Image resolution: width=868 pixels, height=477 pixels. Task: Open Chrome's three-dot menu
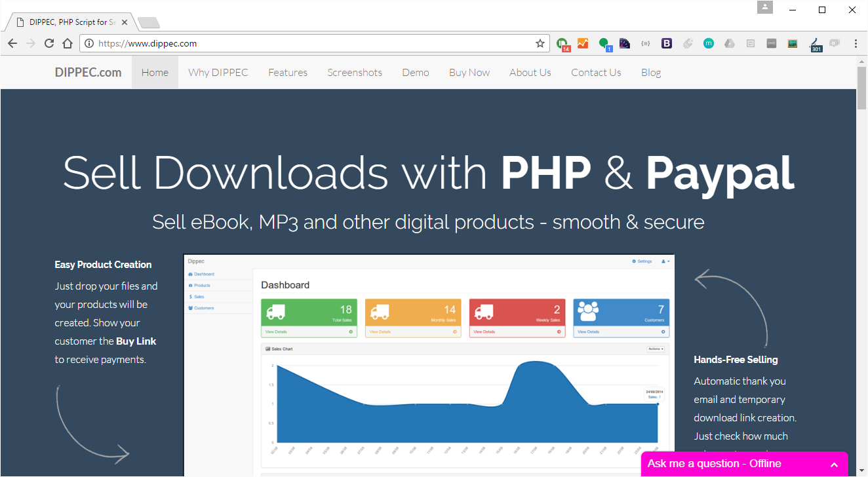[x=856, y=43]
